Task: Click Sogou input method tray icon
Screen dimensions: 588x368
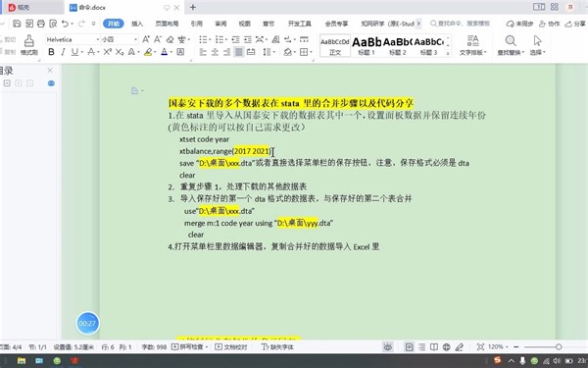Action: point(497,360)
